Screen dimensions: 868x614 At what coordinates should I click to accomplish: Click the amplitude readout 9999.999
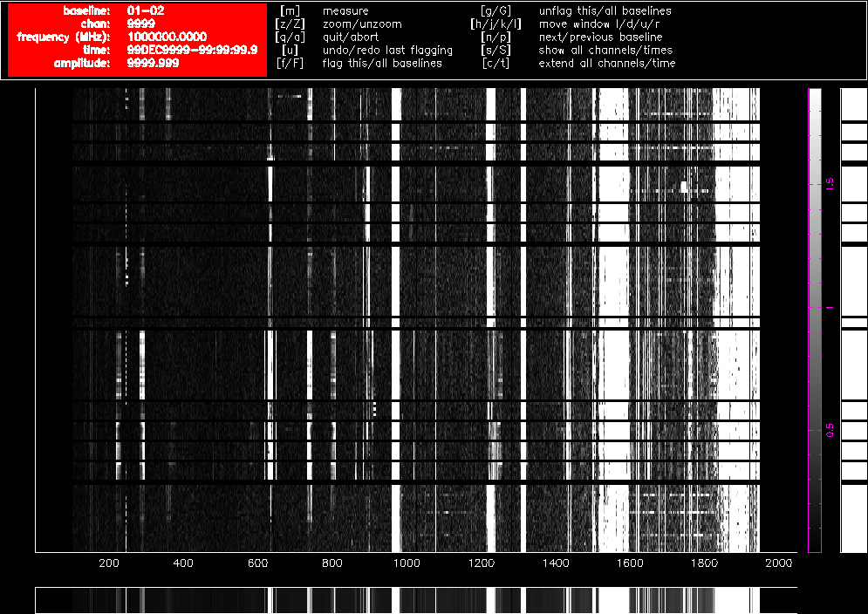(154, 63)
